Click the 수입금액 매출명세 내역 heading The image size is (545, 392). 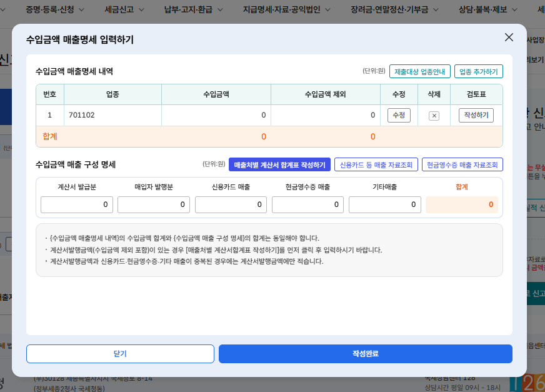click(x=74, y=71)
